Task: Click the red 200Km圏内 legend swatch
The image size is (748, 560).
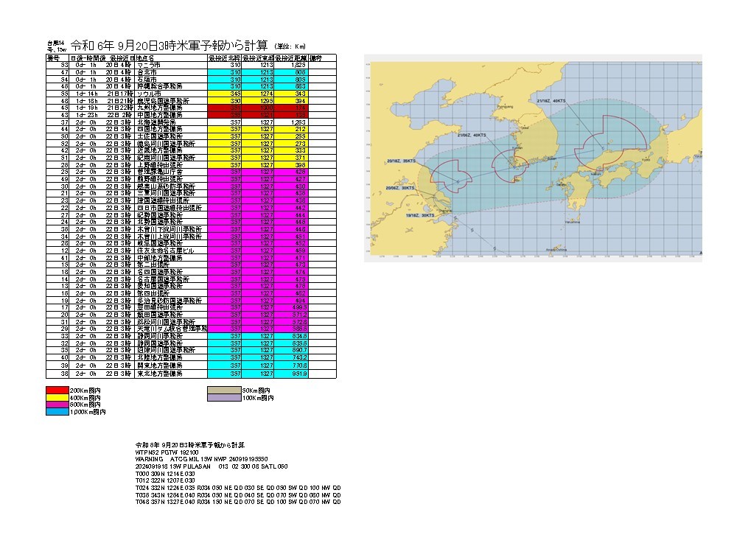Action: (x=57, y=390)
